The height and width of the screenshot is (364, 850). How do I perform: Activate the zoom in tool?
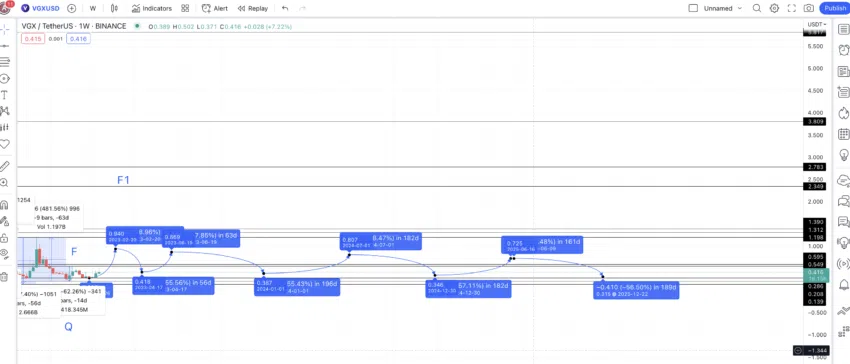[x=4, y=183]
